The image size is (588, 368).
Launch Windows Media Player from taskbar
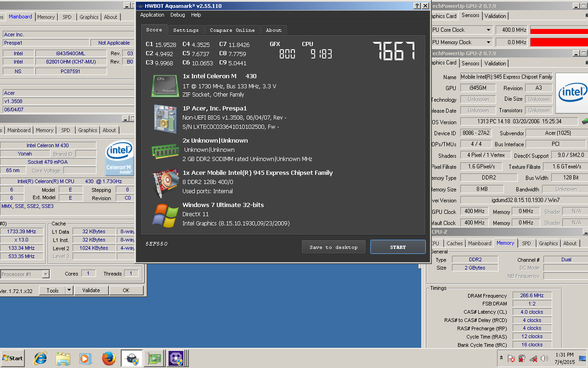(x=85, y=358)
